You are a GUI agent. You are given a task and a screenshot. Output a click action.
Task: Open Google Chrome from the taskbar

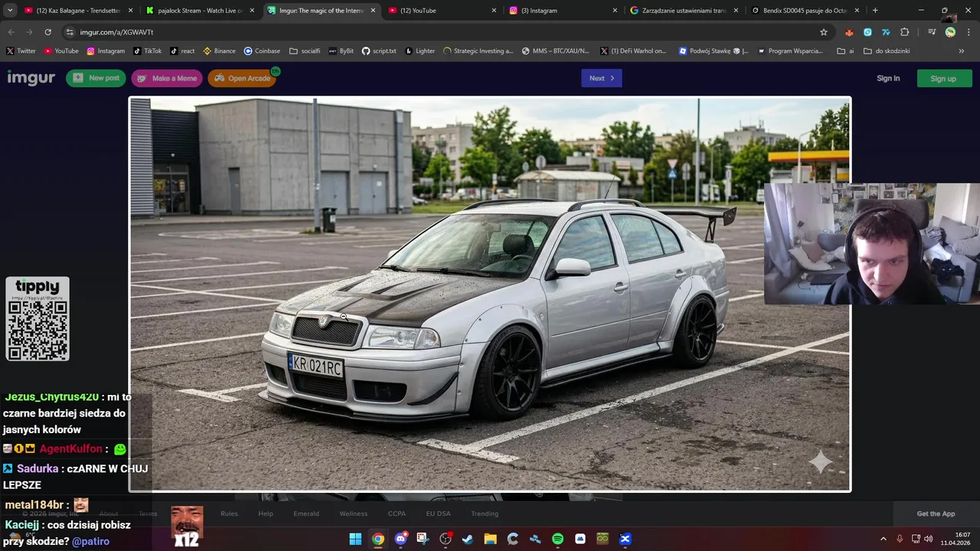378,539
